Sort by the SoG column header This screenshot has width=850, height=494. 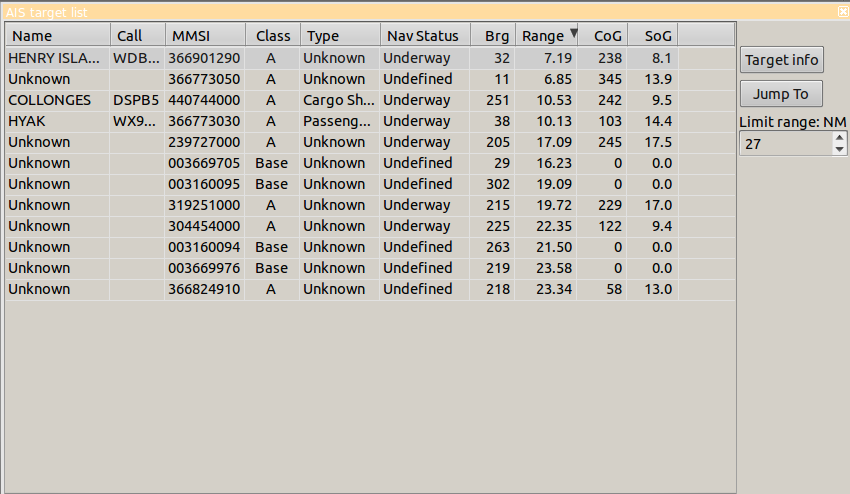(652, 36)
